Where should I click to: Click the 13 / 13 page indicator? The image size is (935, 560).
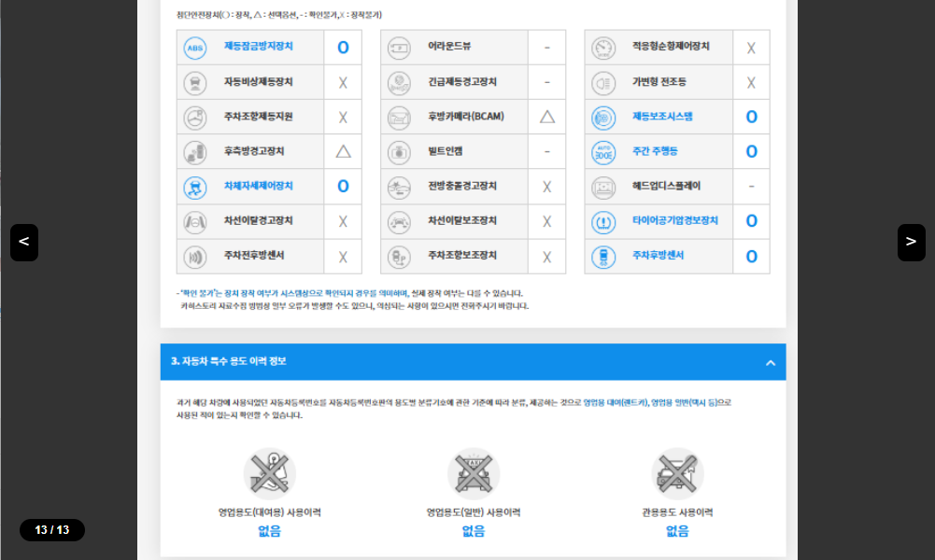(51, 527)
